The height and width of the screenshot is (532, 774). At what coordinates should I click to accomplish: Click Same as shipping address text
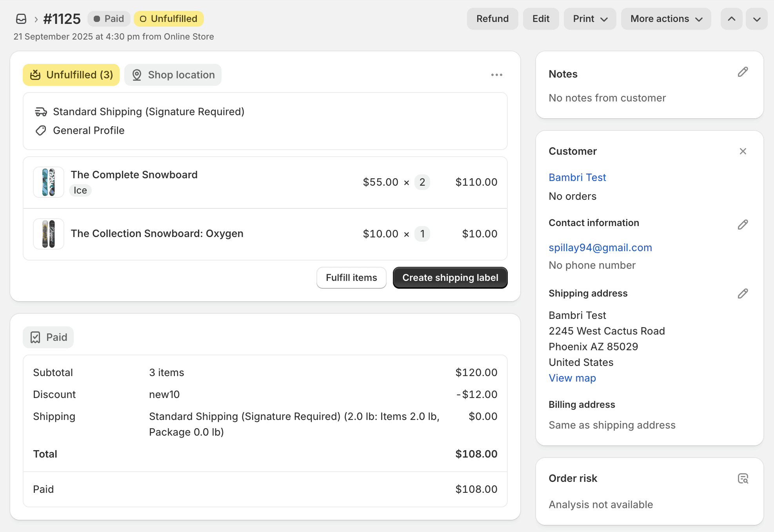point(612,425)
